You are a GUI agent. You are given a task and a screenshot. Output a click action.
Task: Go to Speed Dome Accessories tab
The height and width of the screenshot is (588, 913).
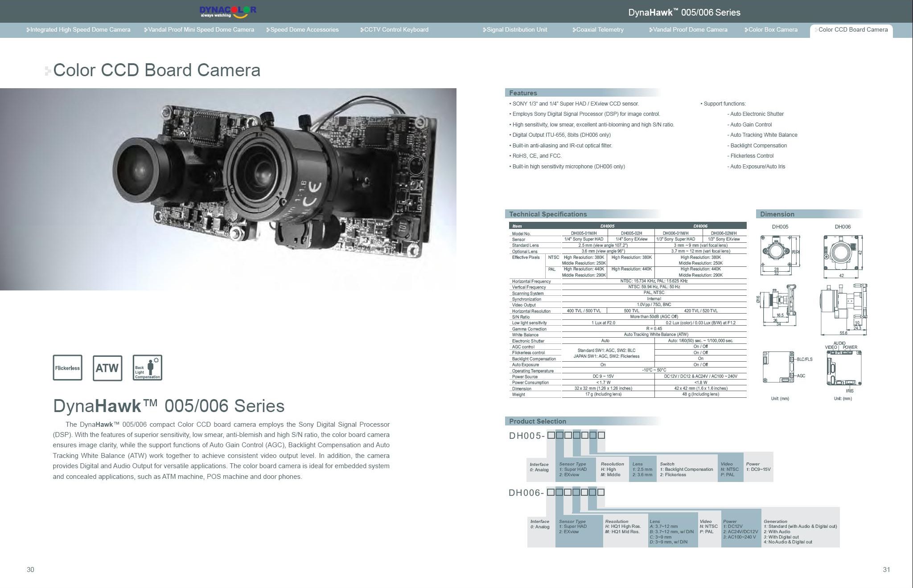click(x=303, y=30)
